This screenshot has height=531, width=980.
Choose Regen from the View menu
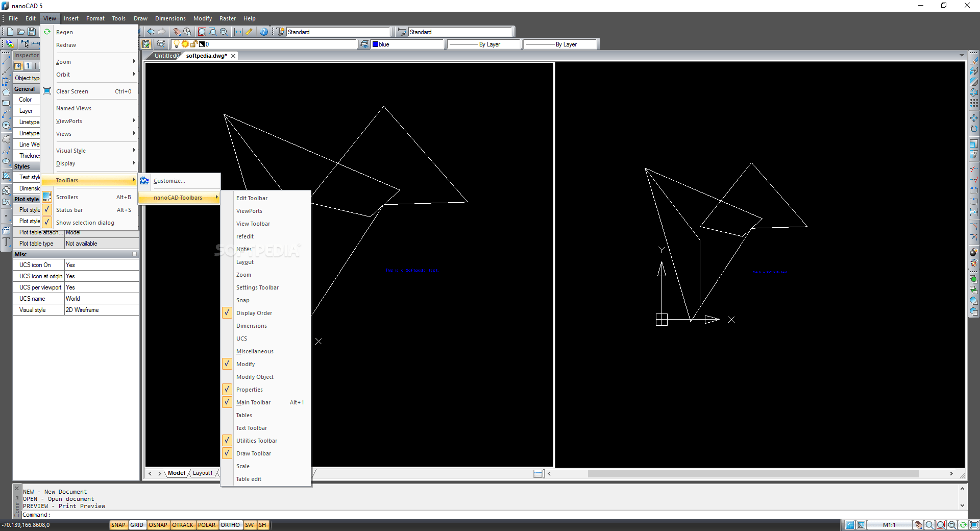(x=89, y=32)
